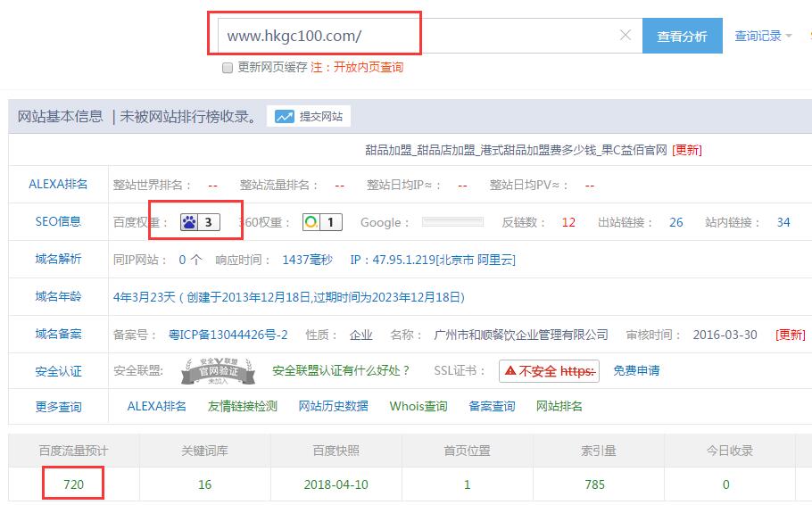Click the 安全联盟 官网验证 badge
Viewport: 812px width, 505px height.
[x=218, y=371]
